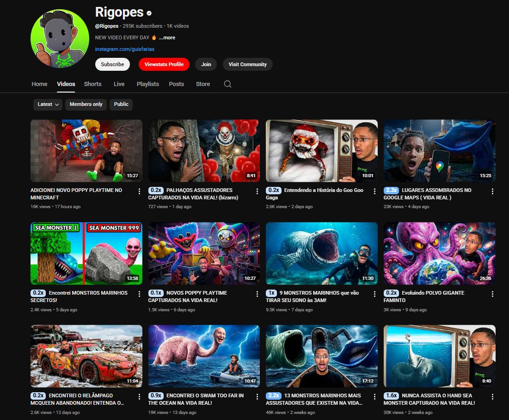Viewport: 509px width, 420px height.
Task: Expand channel description with ...more
Action: (167, 37)
